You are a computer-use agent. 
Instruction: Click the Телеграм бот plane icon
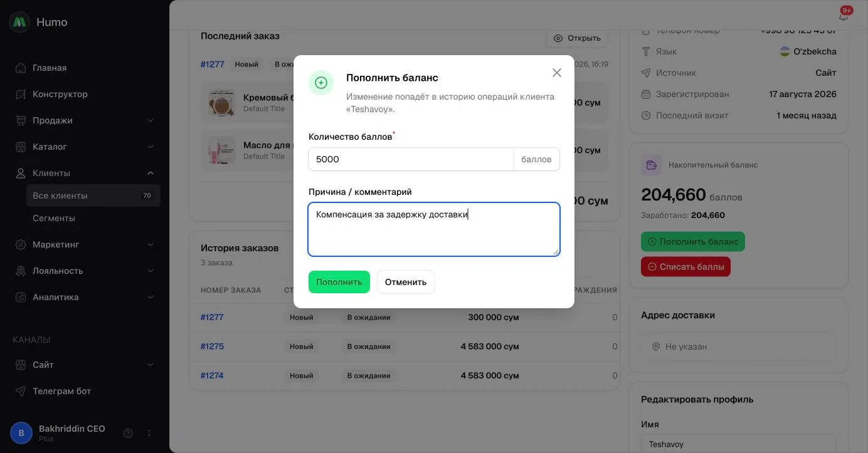pyautogui.click(x=21, y=391)
